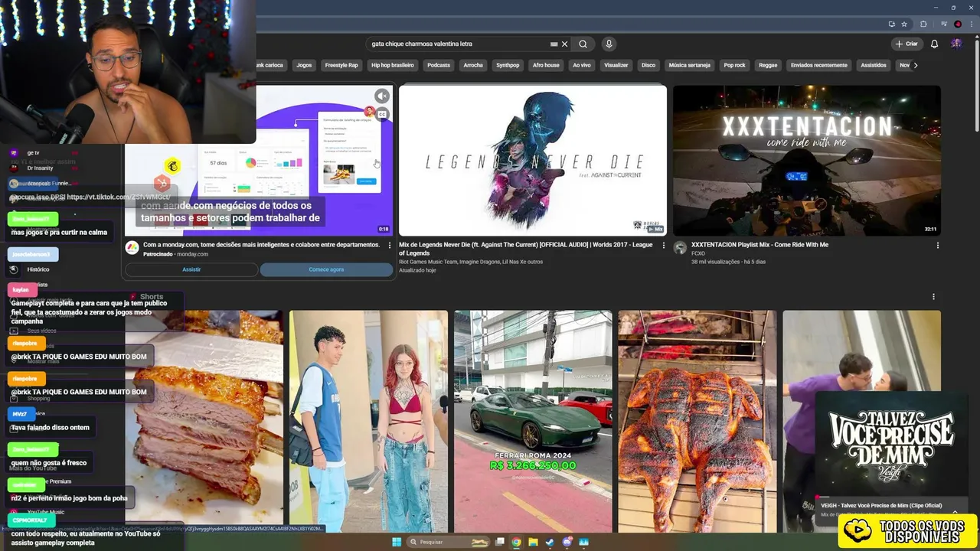Open the Legends Never Die mix thumbnail
The image size is (980, 551).
[533, 160]
